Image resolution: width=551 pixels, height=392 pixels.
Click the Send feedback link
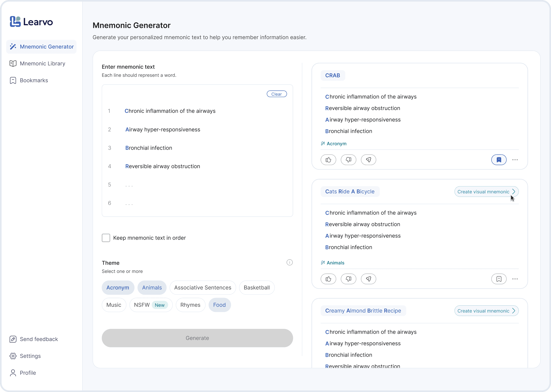pyautogui.click(x=38, y=339)
